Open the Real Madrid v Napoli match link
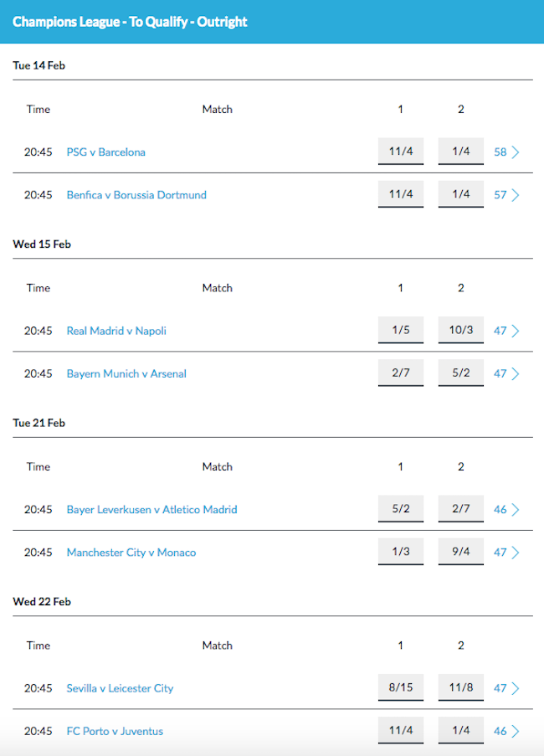Screen dimensions: 544x756 (x=116, y=331)
